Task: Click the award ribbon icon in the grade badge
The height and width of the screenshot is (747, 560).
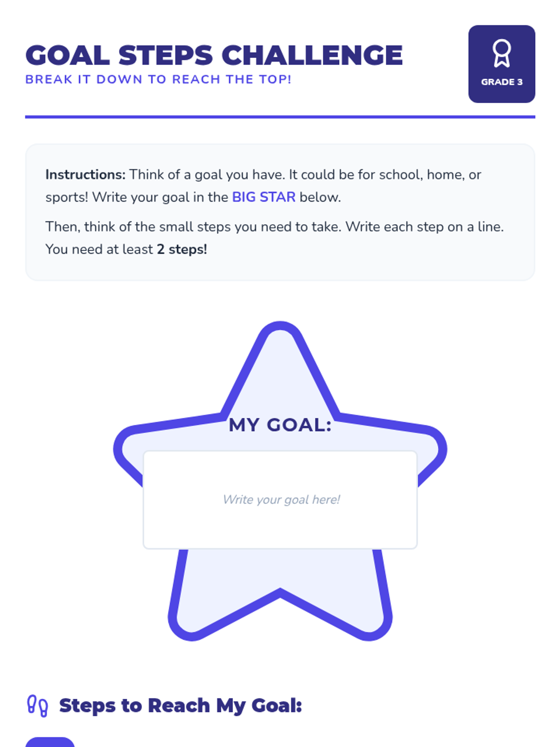Action: click(502, 53)
